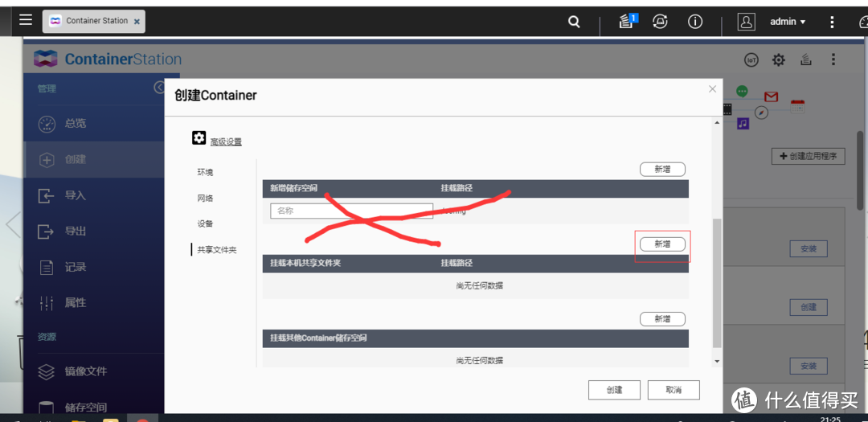Open 记录 logs in the sidebar
Viewport: 868px width, 422px height.
[94, 267]
